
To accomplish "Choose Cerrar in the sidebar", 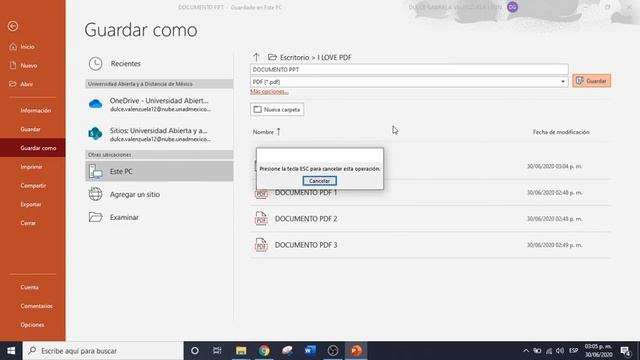I will click(x=28, y=223).
